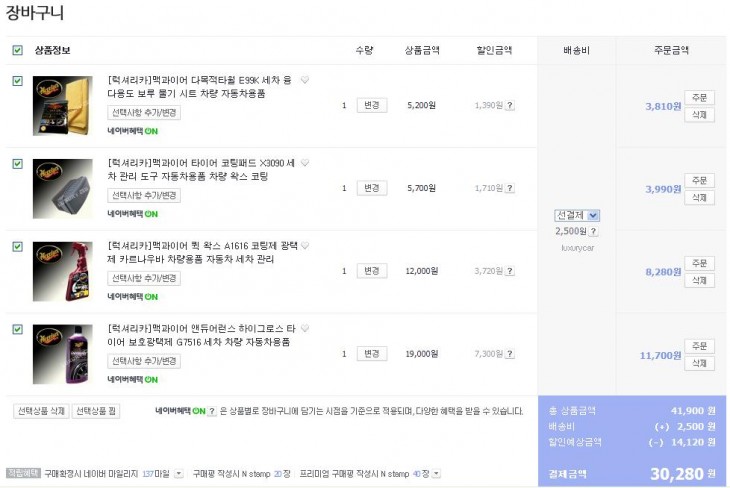This screenshot has height=488, width=730.
Task: Open the tire coating pad product thumbnail
Action: [62, 189]
